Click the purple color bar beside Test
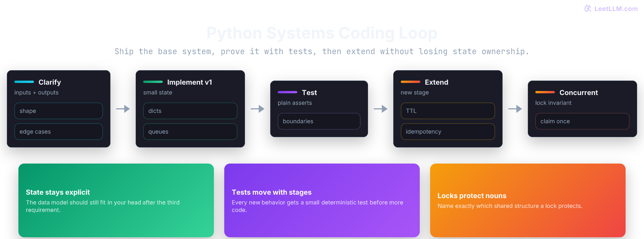The width and height of the screenshot is (644, 239). click(x=287, y=92)
